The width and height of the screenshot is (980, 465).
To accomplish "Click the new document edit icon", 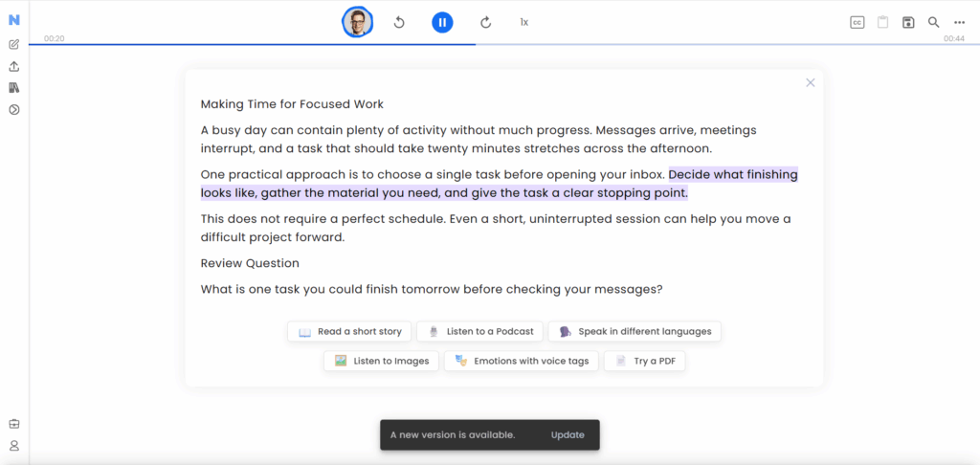I will click(x=13, y=44).
